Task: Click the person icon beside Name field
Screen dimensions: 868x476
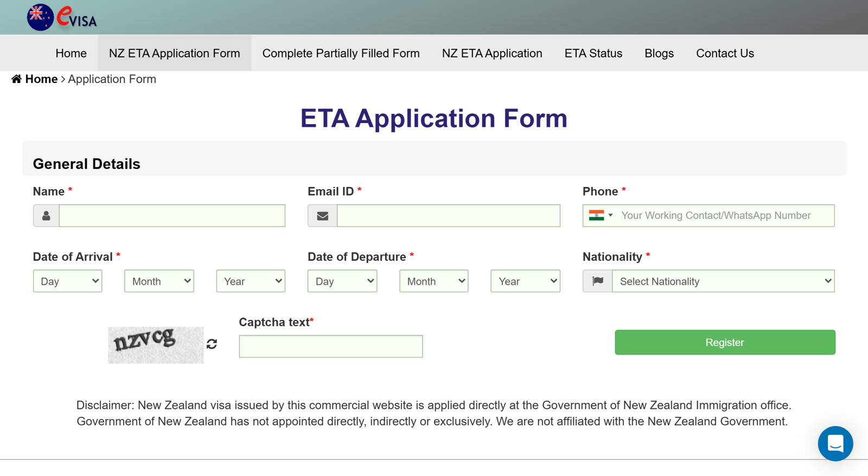Action: [46, 216]
